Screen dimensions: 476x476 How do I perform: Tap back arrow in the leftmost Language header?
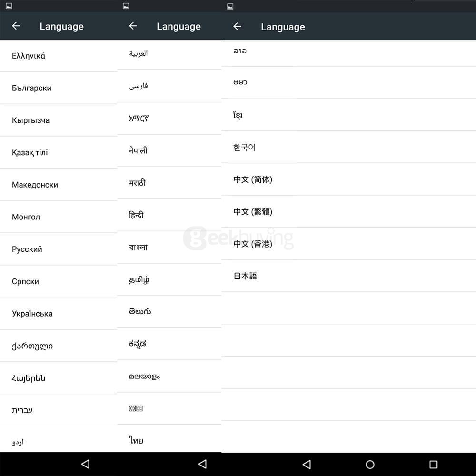[x=16, y=26]
